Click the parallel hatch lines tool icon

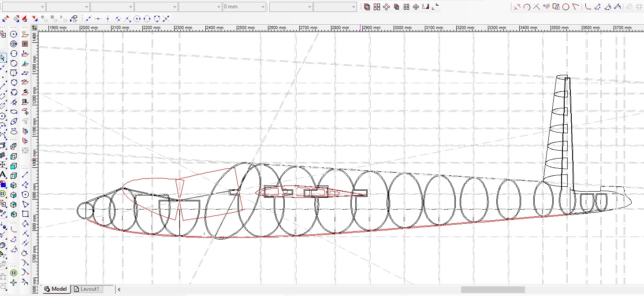pyautogui.click(x=547, y=7)
